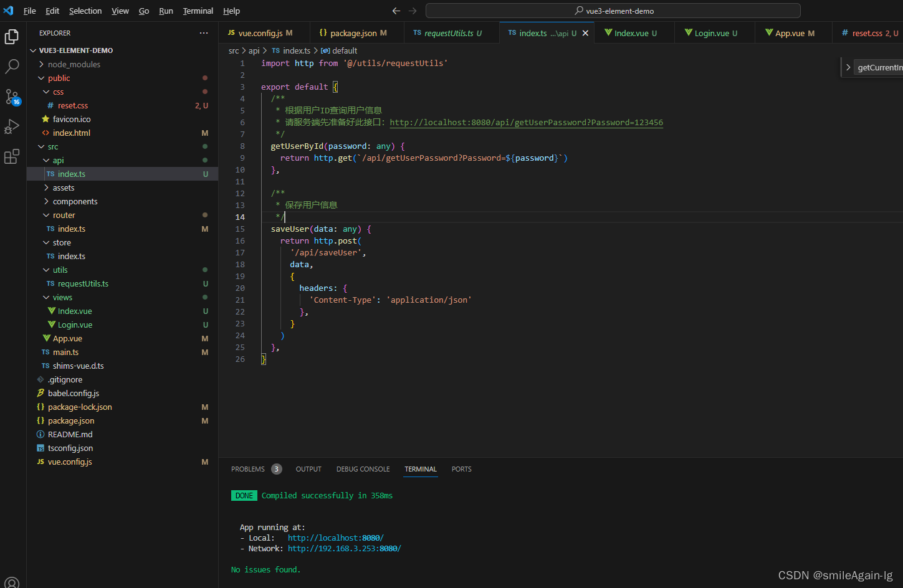Image resolution: width=903 pixels, height=588 pixels.
Task: Go forward with the right arrow
Action: (413, 11)
